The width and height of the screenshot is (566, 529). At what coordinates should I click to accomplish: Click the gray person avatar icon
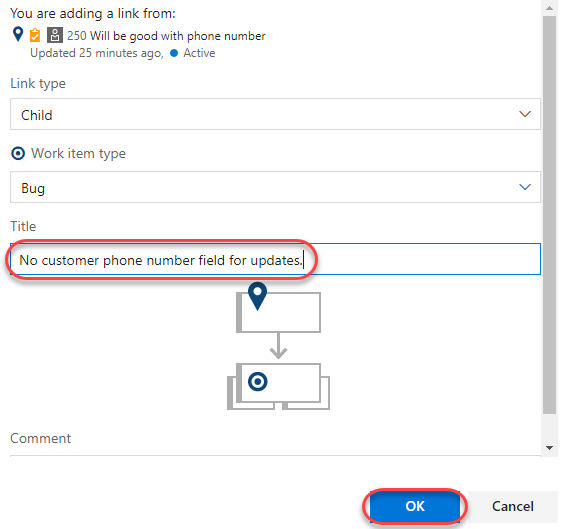pos(55,35)
